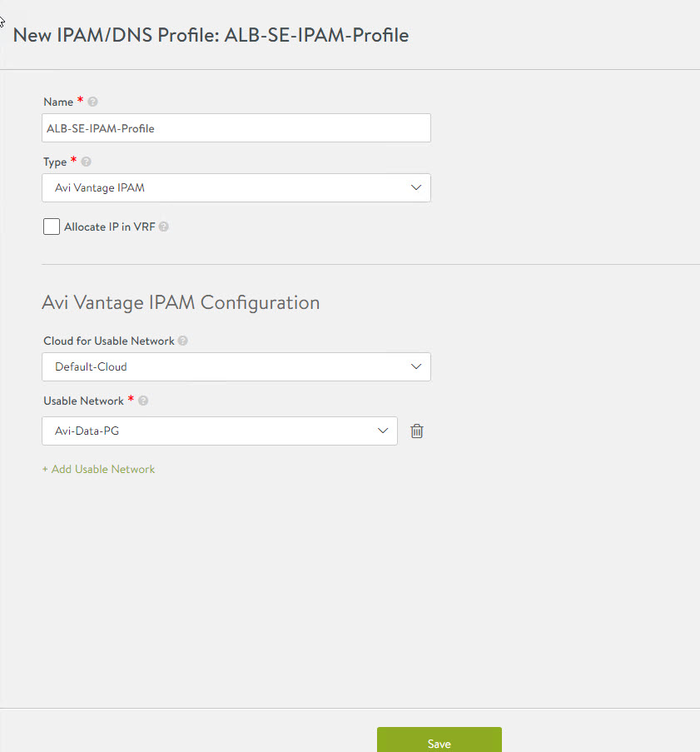Click into the Name field containing ALB-SE-IPAM-Profile
The height and width of the screenshot is (752, 700).
[236, 128]
